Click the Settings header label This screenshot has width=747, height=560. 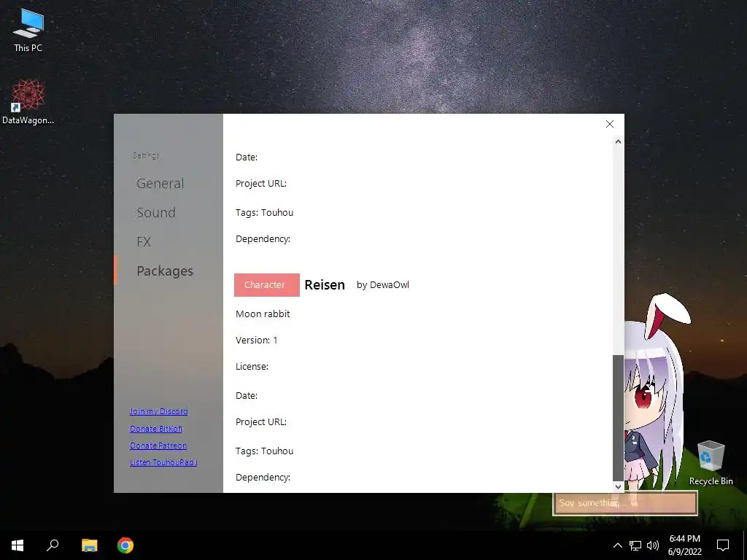146,155
